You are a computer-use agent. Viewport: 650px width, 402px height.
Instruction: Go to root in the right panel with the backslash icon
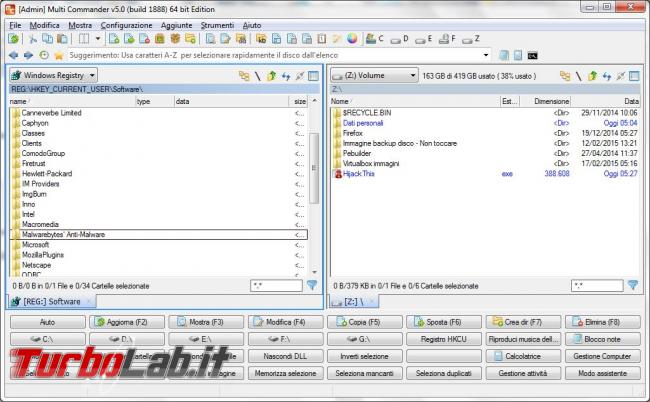(579, 76)
